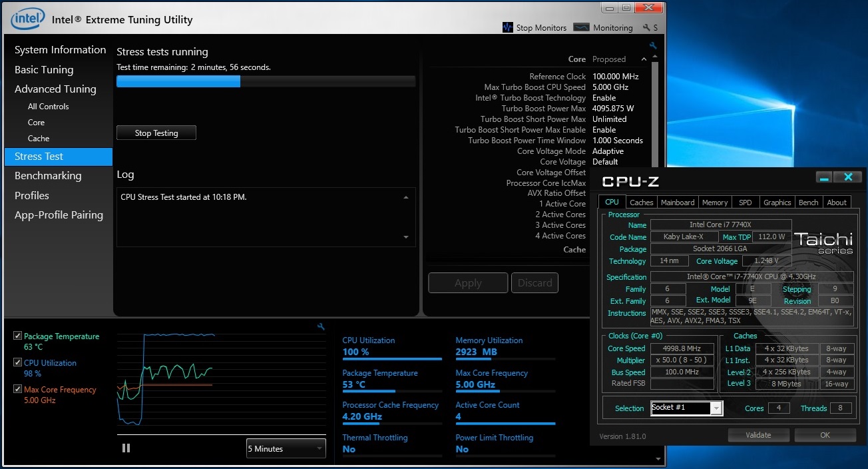Click Validate button in CPU-Z
Viewport: 868px width, 469px height.
point(758,435)
